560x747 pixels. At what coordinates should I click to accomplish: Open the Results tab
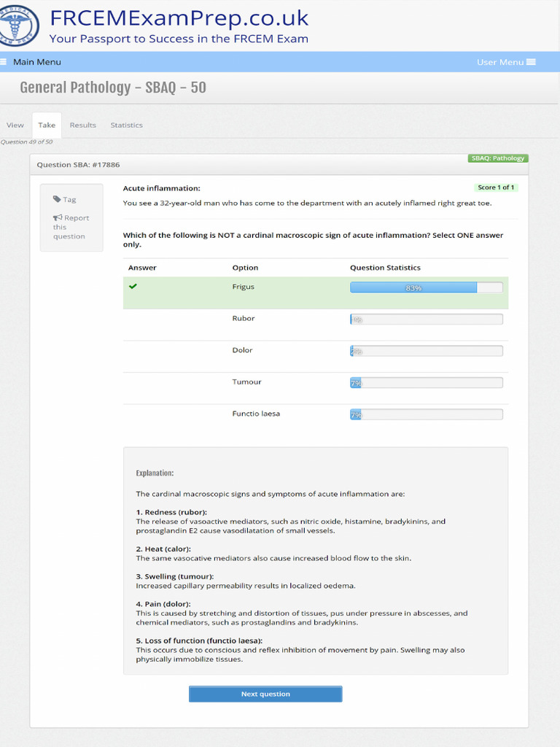click(82, 125)
